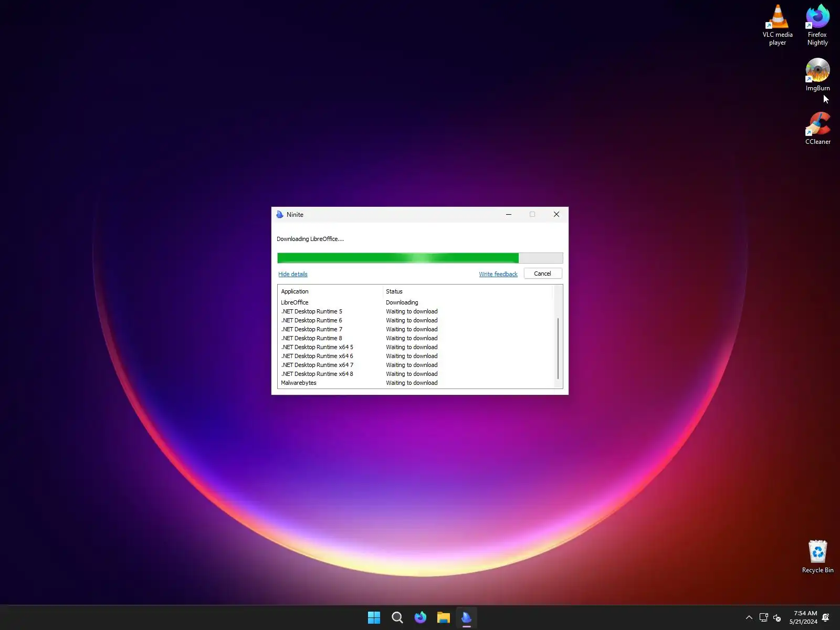
Task: Close the Ninite window
Action: click(x=556, y=214)
